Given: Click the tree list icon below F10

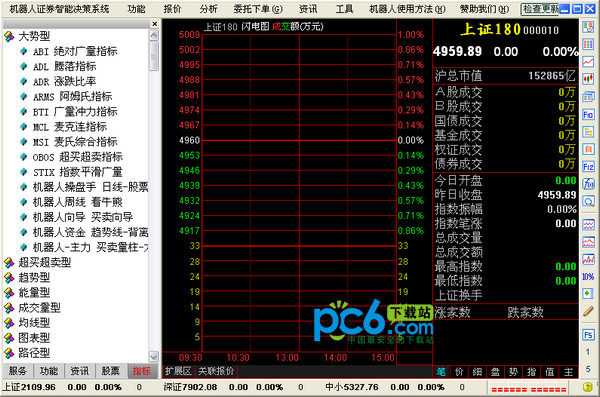Looking at the screenshot, I should tap(588, 132).
